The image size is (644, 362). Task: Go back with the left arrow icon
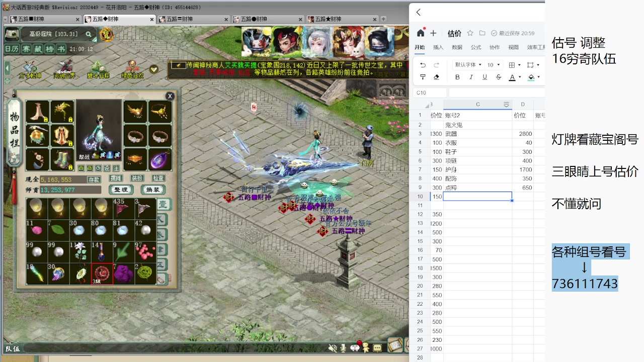[x=418, y=12]
